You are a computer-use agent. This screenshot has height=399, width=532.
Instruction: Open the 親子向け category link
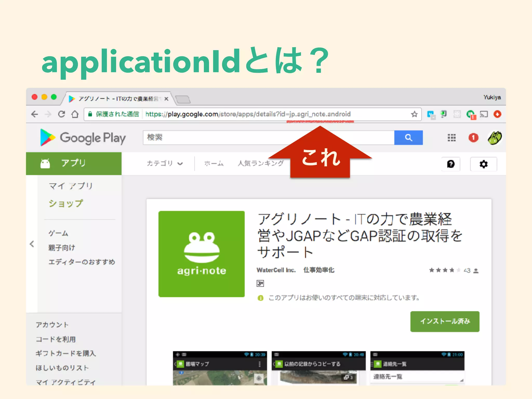(x=62, y=248)
